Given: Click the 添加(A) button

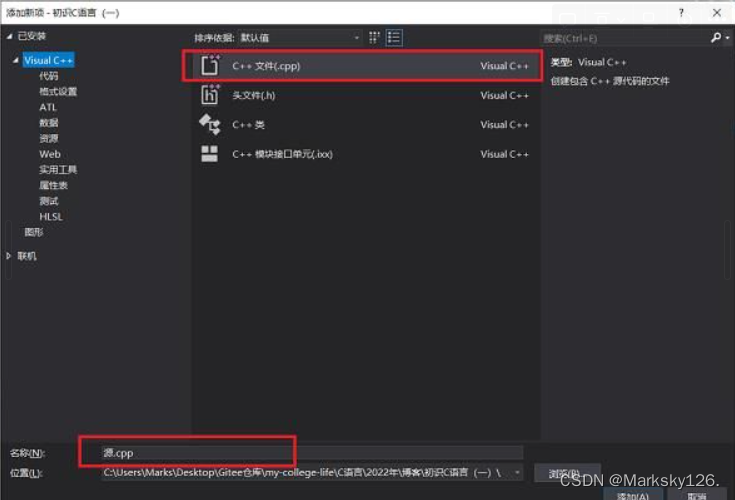Looking at the screenshot, I should 633,494.
